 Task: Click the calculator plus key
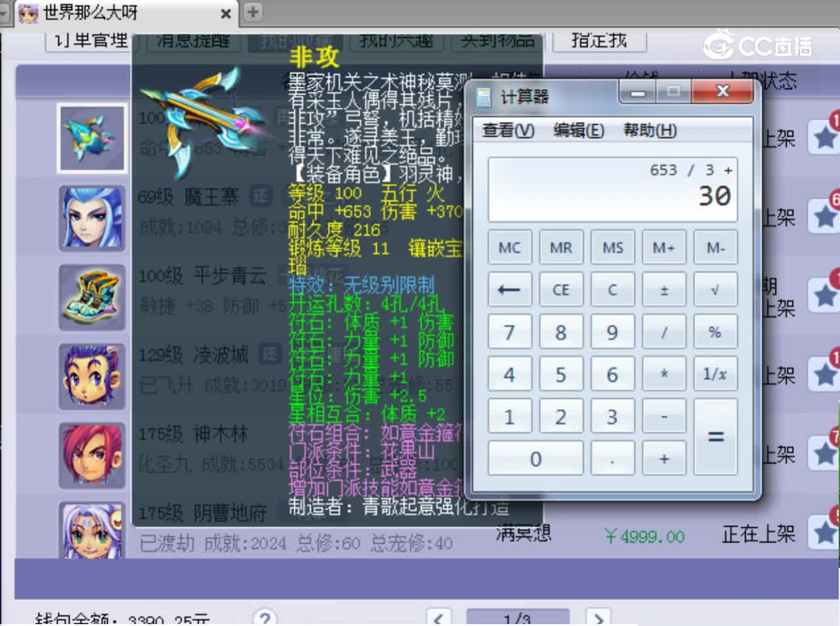664,458
